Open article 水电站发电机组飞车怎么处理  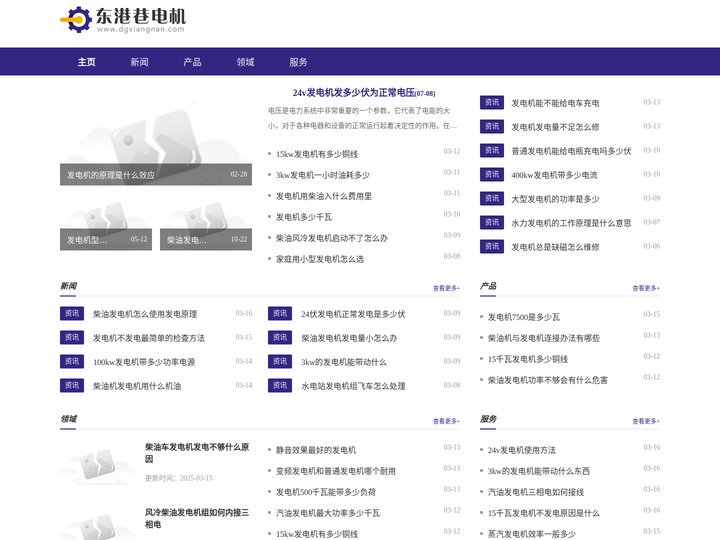(353, 386)
